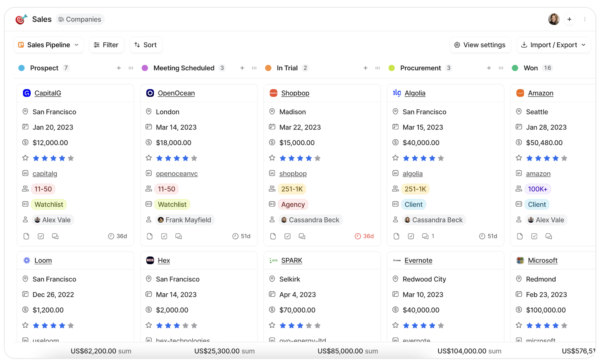
Task: Click the Meeting Scheduled column header
Action: (x=184, y=68)
